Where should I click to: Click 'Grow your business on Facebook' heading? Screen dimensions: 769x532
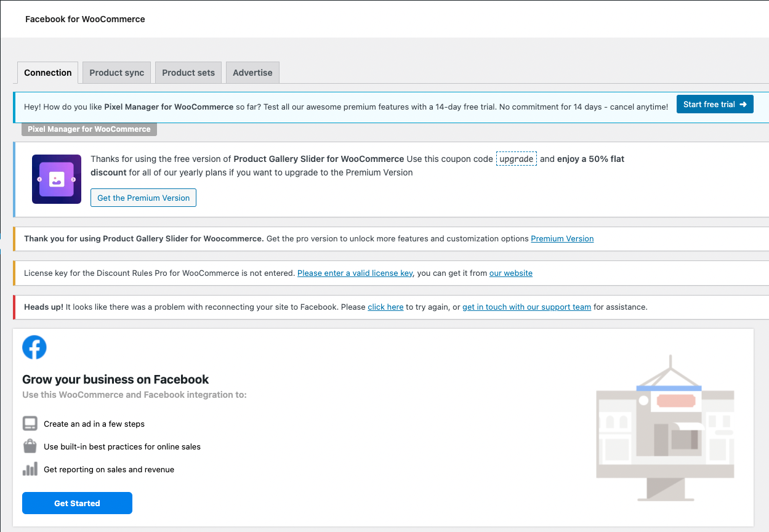(x=116, y=379)
